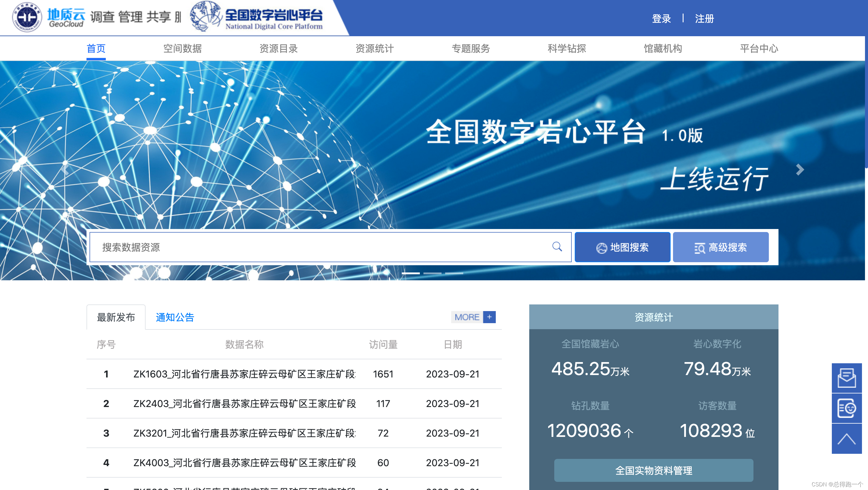Click the 全国实物资料管理 button
This screenshot has width=868, height=490.
tap(653, 470)
